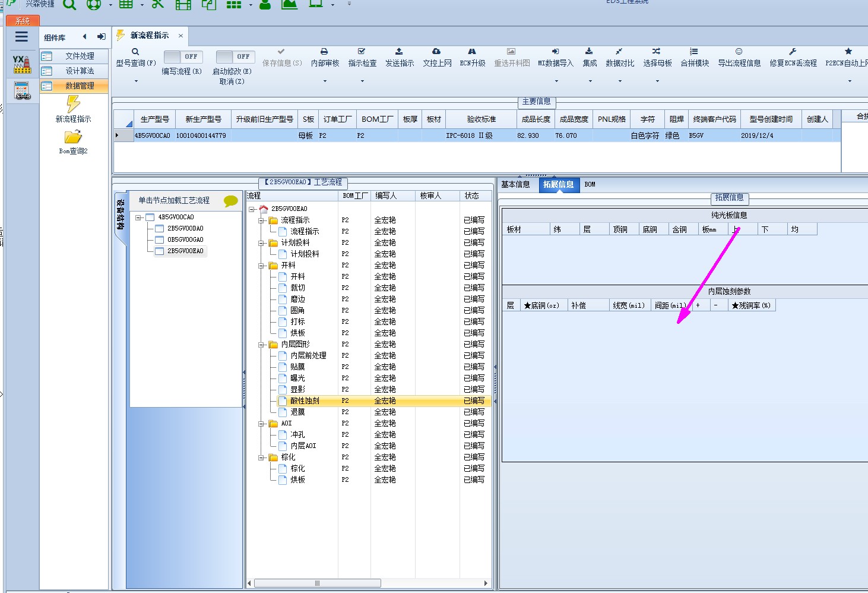Viewport: 868px width, 593px height.
Task: Click the lifebuoy help icon in the top bar
Action: point(94,5)
